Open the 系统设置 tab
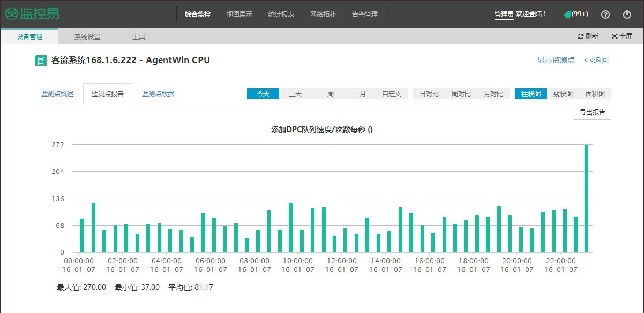Viewport: 644px width, 313px height. pyautogui.click(x=87, y=37)
